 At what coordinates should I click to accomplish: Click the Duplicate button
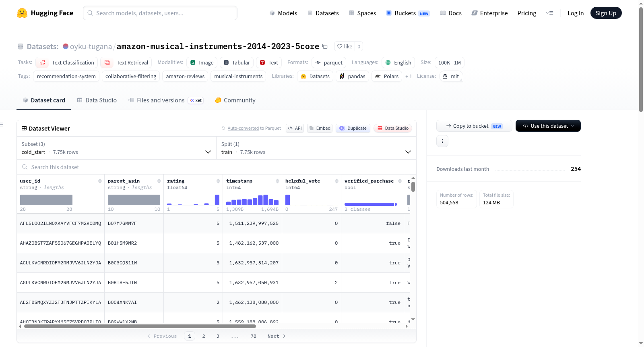353,128
